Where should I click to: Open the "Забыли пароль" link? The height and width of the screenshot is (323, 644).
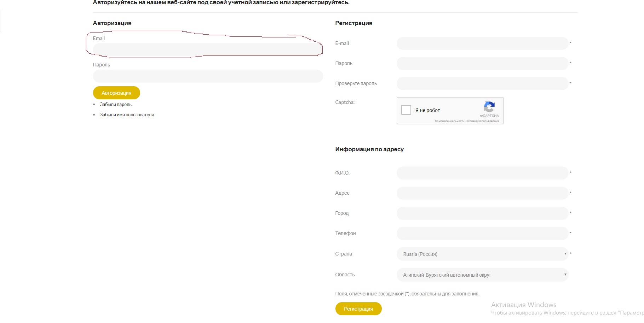pyautogui.click(x=116, y=105)
